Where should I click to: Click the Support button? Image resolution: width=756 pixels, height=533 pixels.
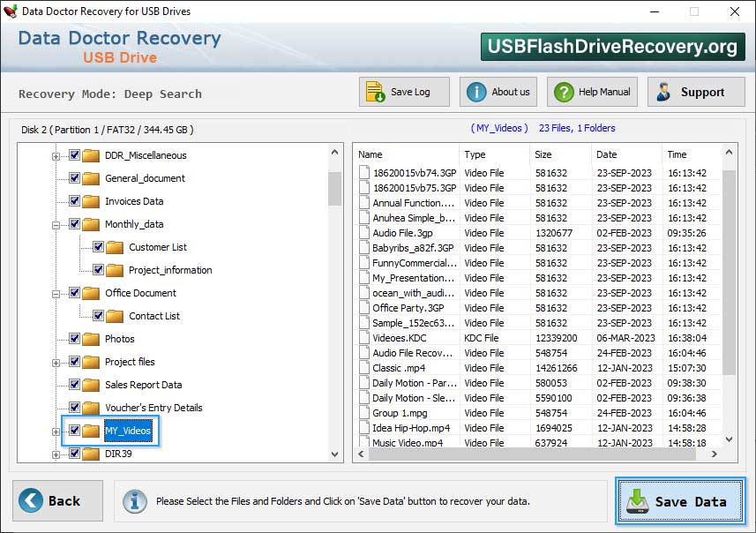click(x=696, y=92)
